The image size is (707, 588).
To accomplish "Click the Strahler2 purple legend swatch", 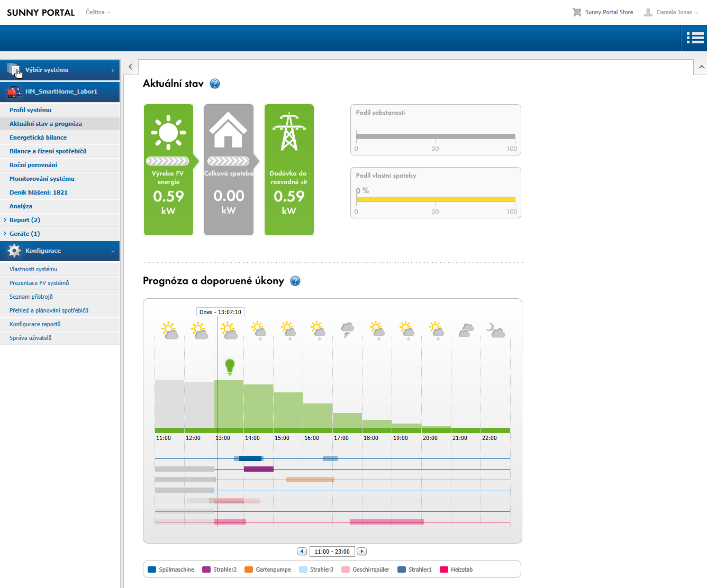I will point(206,569).
